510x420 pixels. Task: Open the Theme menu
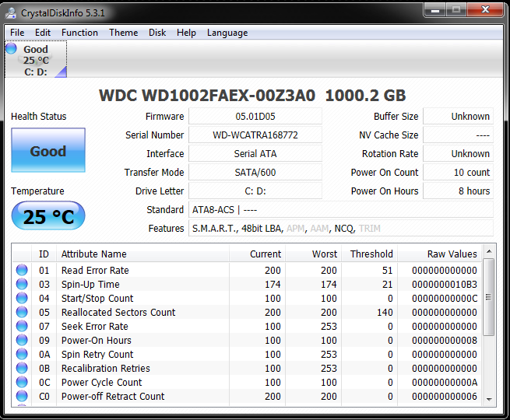(x=123, y=33)
